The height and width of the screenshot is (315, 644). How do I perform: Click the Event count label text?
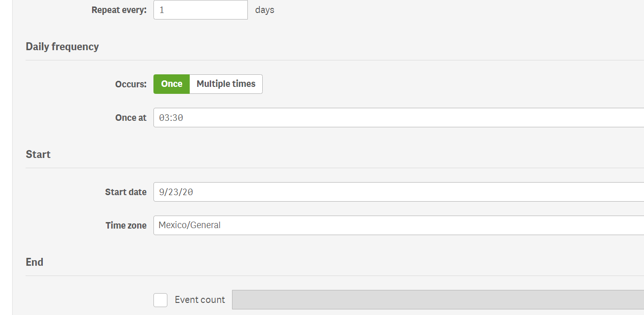click(x=199, y=300)
